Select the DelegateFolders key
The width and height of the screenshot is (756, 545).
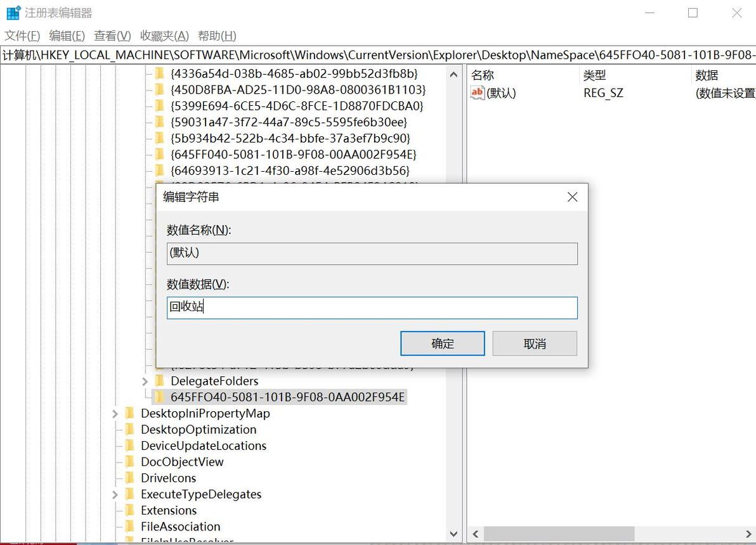tap(214, 381)
